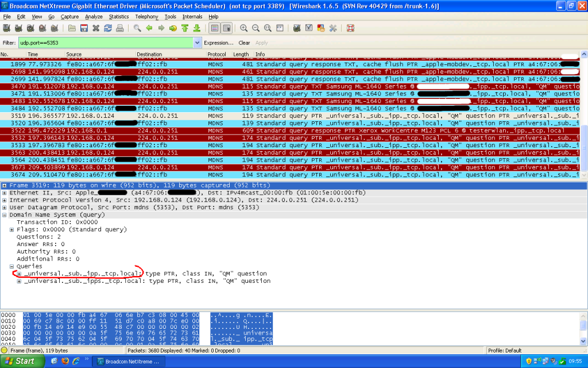Image resolution: width=588 pixels, height=368 pixels.
Task: Open the Statistics menu
Action: click(119, 17)
